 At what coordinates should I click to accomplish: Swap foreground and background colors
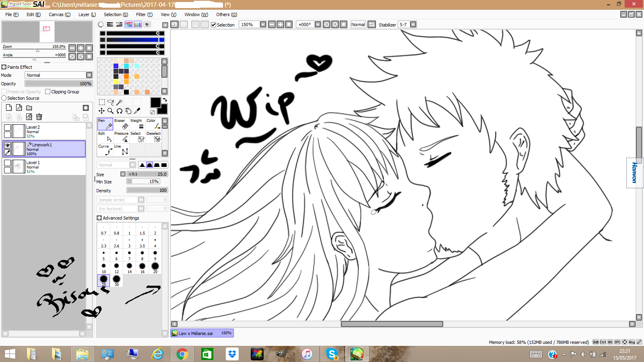click(x=164, y=100)
